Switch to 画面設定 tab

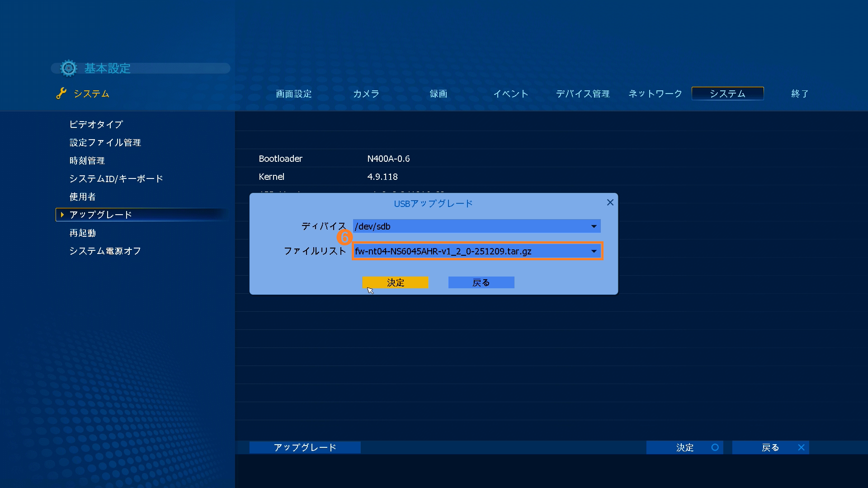[x=294, y=94]
